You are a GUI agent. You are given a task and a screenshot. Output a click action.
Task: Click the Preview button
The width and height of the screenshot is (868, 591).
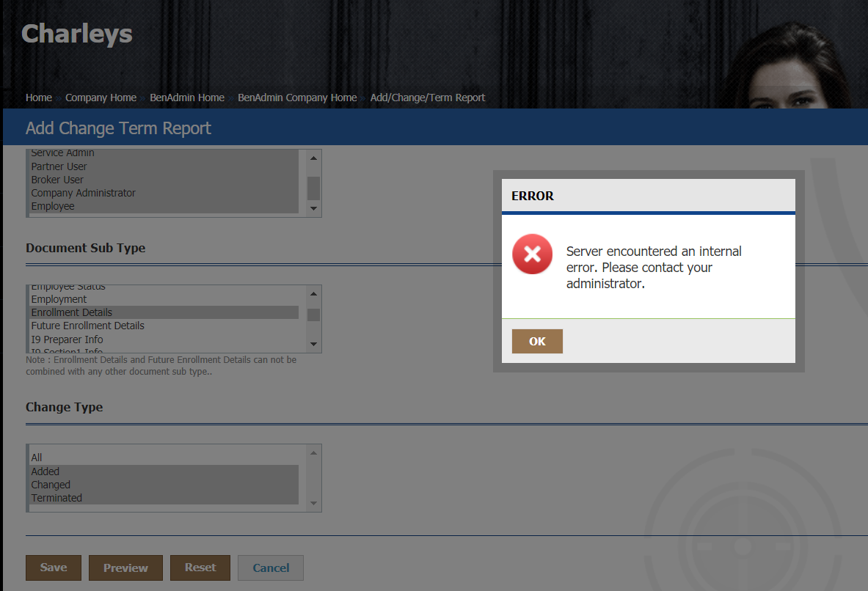[x=125, y=568]
